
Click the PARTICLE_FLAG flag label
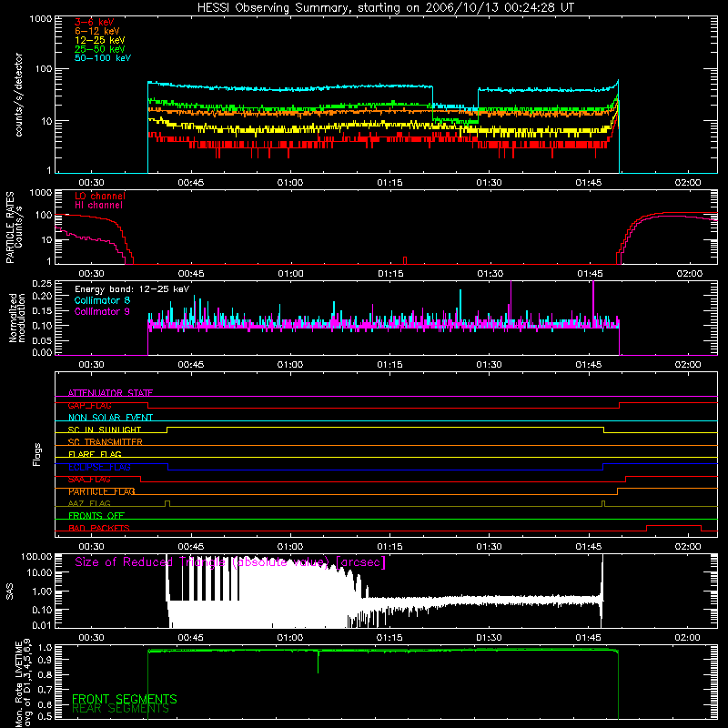(x=102, y=491)
